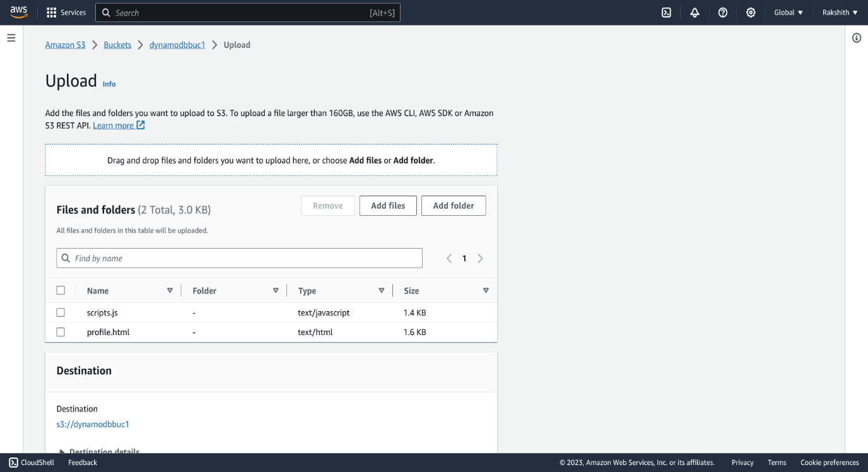Screen dimensions: 868x472
Task: Sort by the Folder column arrow
Action: [276, 290]
